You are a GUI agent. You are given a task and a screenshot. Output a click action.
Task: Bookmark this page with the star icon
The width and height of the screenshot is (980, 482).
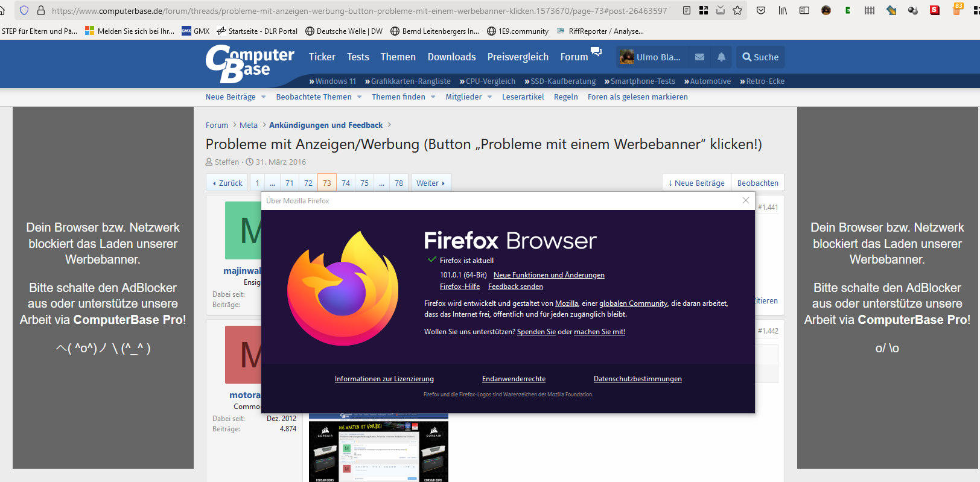737,10
